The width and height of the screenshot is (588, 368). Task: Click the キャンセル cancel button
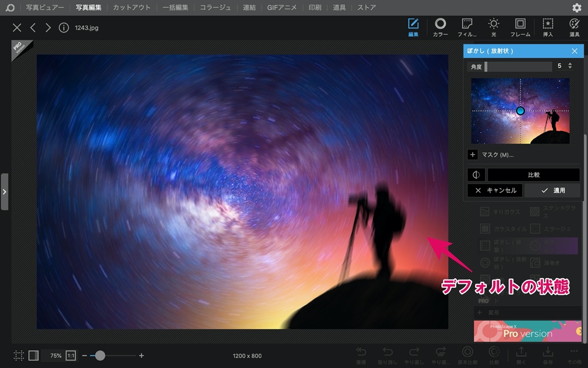point(495,190)
